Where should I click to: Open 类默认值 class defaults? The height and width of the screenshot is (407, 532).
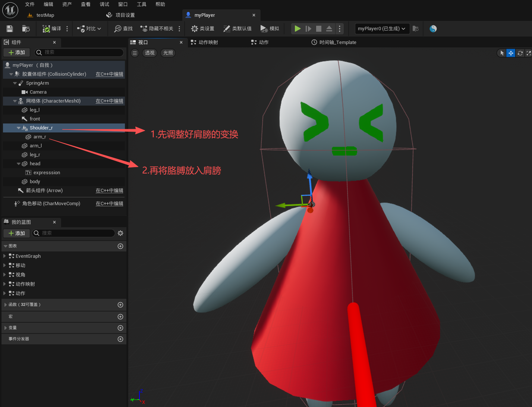[237, 29]
